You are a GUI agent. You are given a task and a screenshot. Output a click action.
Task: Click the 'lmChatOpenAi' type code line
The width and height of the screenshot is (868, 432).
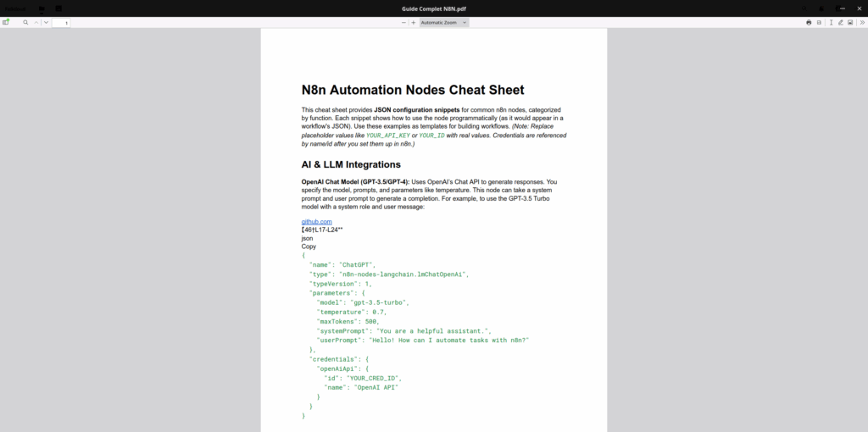click(388, 274)
